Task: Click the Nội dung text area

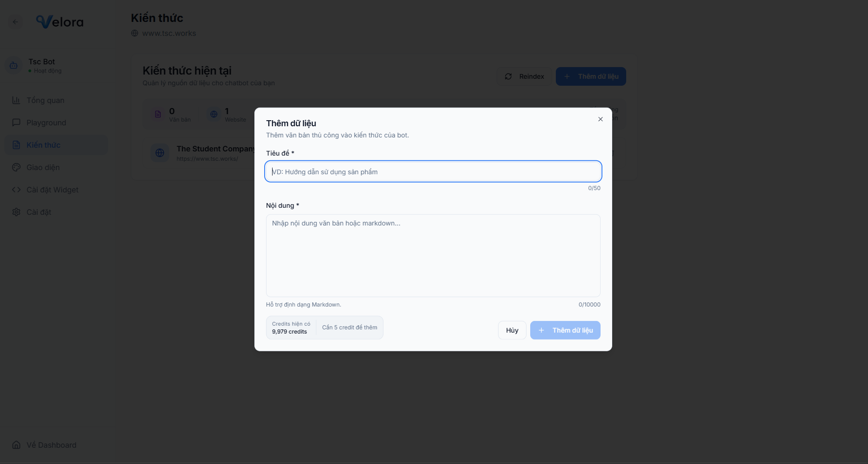Action: tap(433, 255)
